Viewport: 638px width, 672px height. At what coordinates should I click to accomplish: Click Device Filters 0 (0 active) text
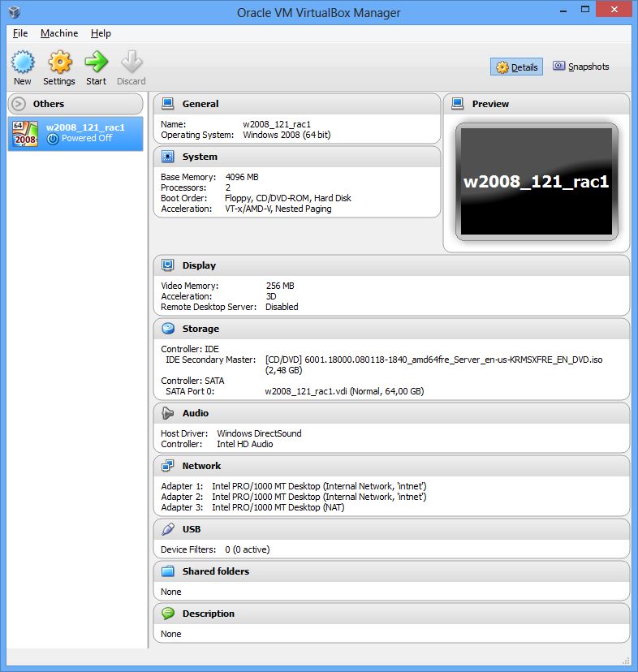(x=248, y=549)
